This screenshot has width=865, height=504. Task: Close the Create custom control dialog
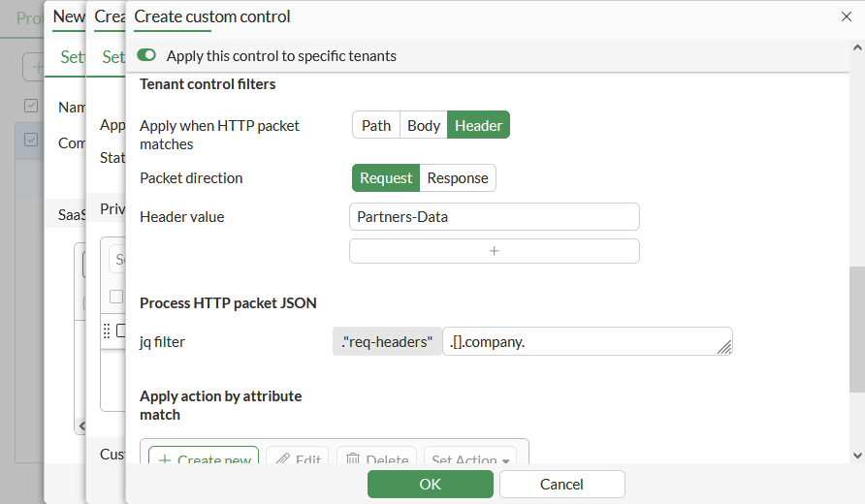pos(846,16)
